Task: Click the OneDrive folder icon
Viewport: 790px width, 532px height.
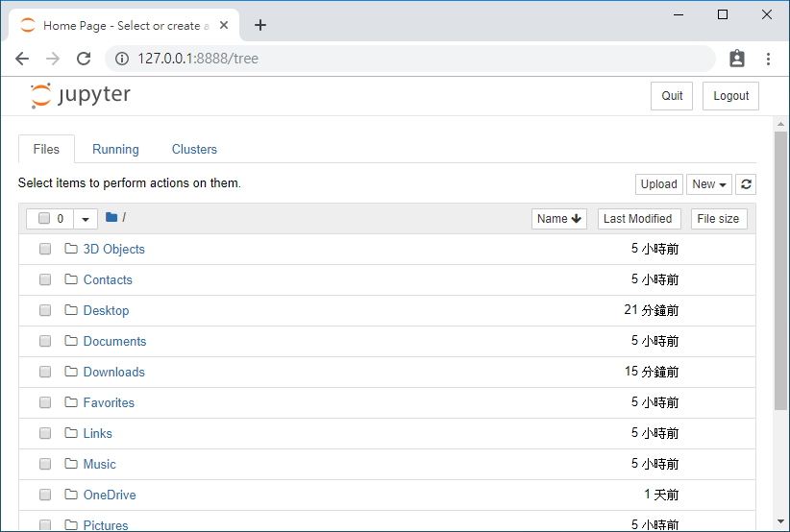Action: coord(71,494)
